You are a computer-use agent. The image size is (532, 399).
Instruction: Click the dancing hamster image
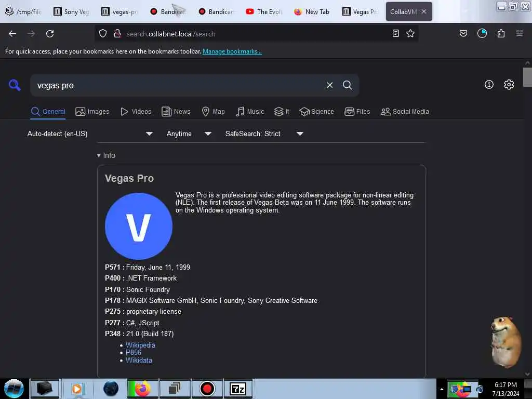coord(506,342)
